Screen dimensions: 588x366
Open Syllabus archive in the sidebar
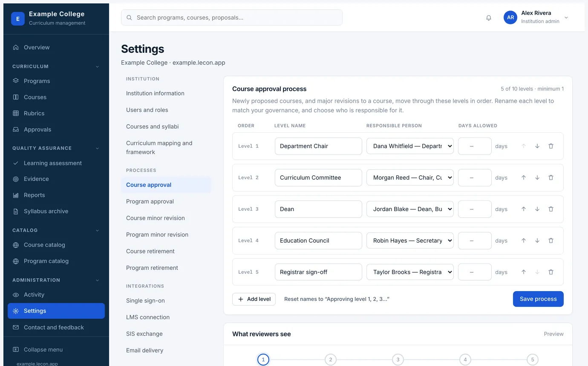click(x=56, y=211)
